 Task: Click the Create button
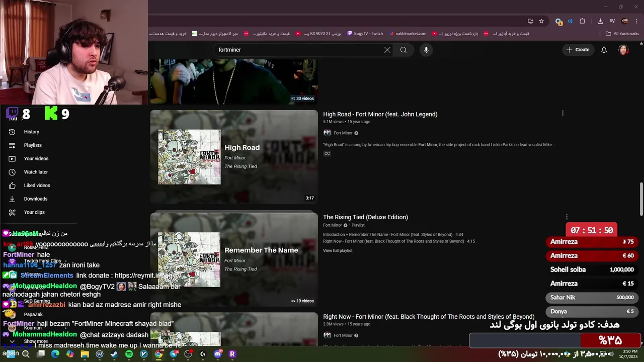578,50
